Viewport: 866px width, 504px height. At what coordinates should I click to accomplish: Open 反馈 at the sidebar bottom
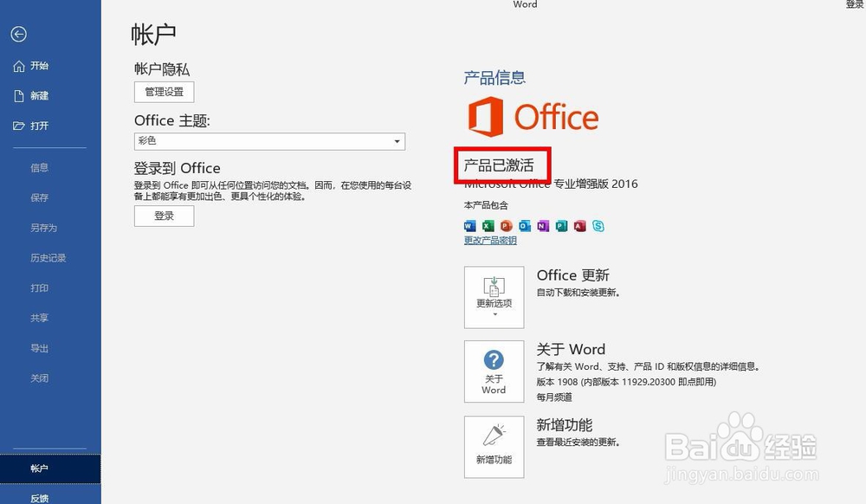pos(39,498)
